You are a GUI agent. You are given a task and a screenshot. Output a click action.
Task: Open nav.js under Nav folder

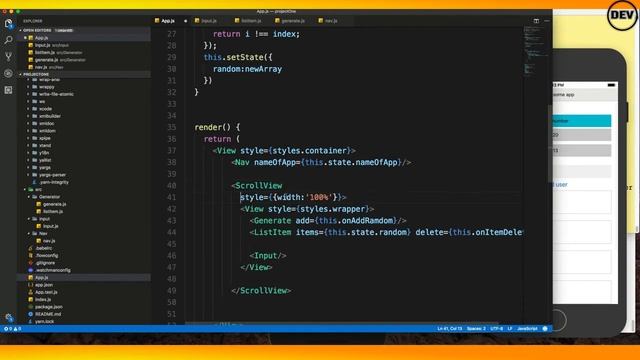[49, 241]
